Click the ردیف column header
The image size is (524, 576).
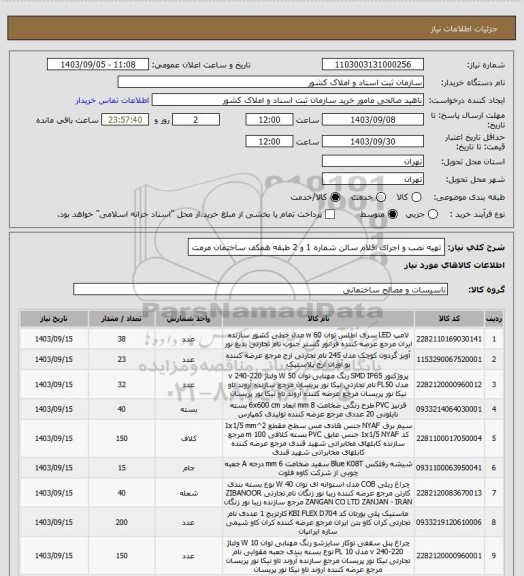coord(494,318)
